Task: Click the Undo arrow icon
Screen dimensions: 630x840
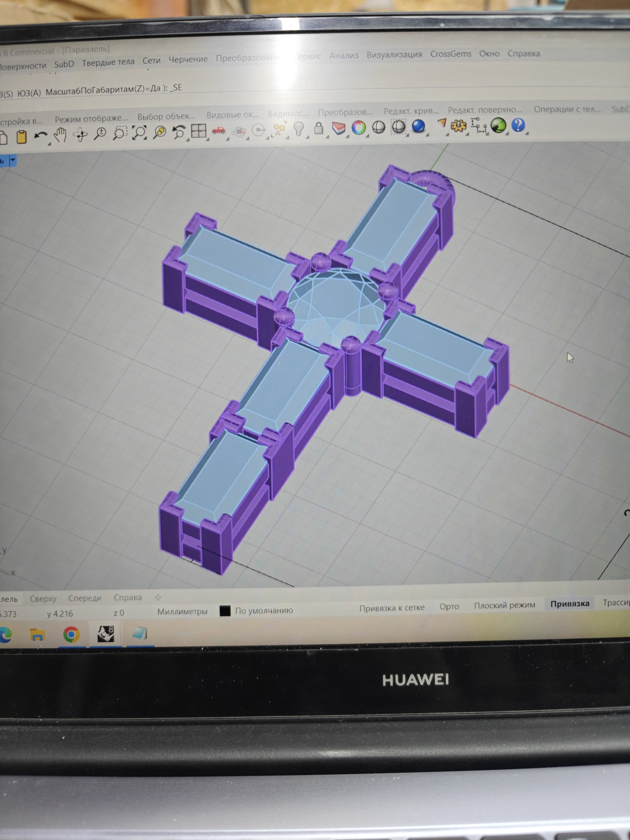Action: 41,136
